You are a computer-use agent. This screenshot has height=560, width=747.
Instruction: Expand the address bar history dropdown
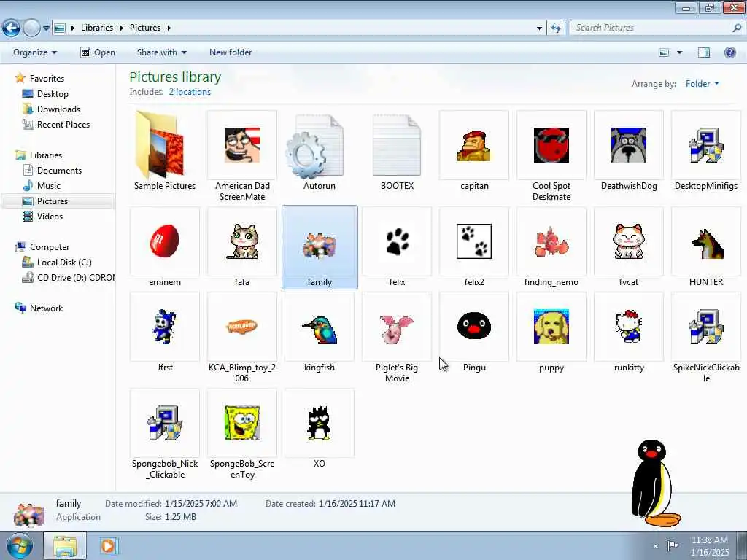[x=539, y=28]
